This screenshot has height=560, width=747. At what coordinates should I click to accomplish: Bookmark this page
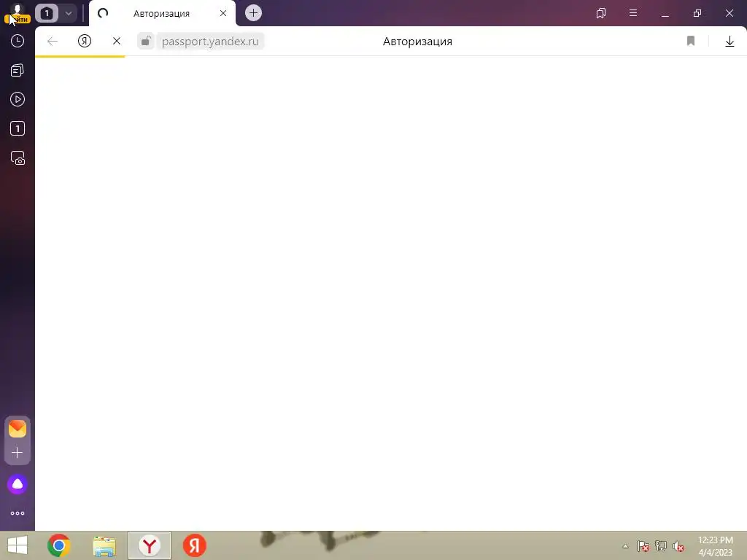(691, 41)
